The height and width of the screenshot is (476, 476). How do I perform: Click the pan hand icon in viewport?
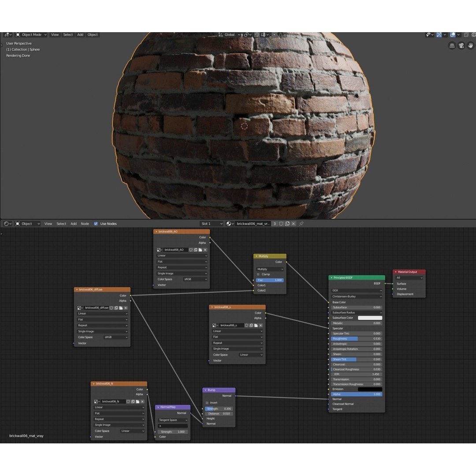point(471,45)
